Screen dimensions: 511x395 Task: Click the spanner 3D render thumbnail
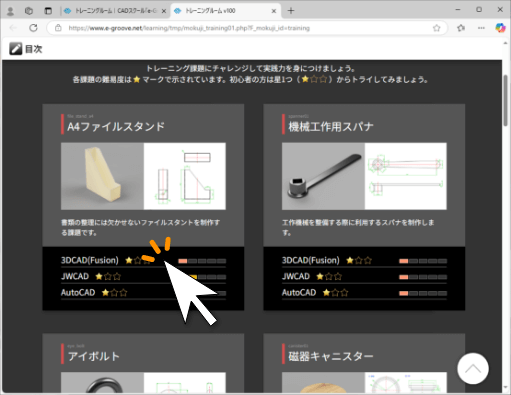(323, 176)
